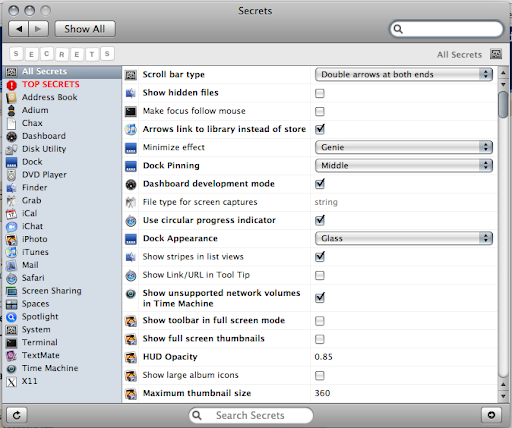Viewport: 512px width, 428px height.
Task: Click the Safari compass icon in sidebar
Action: coord(11,278)
